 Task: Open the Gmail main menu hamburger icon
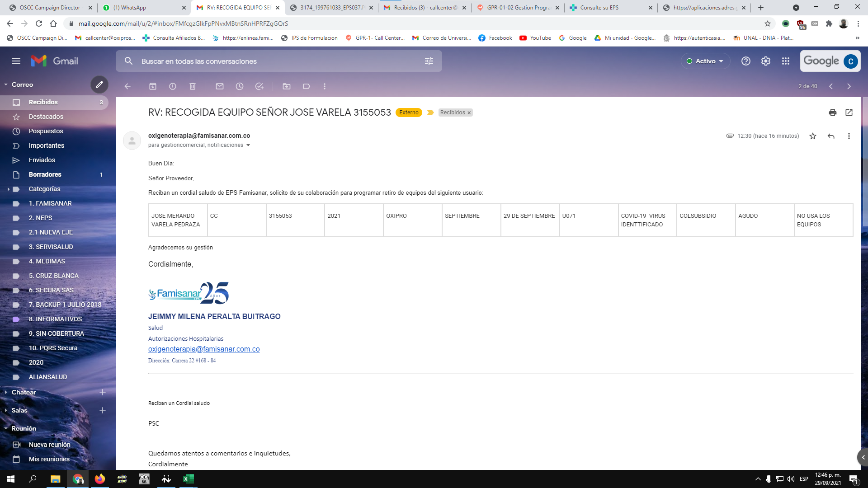click(16, 61)
